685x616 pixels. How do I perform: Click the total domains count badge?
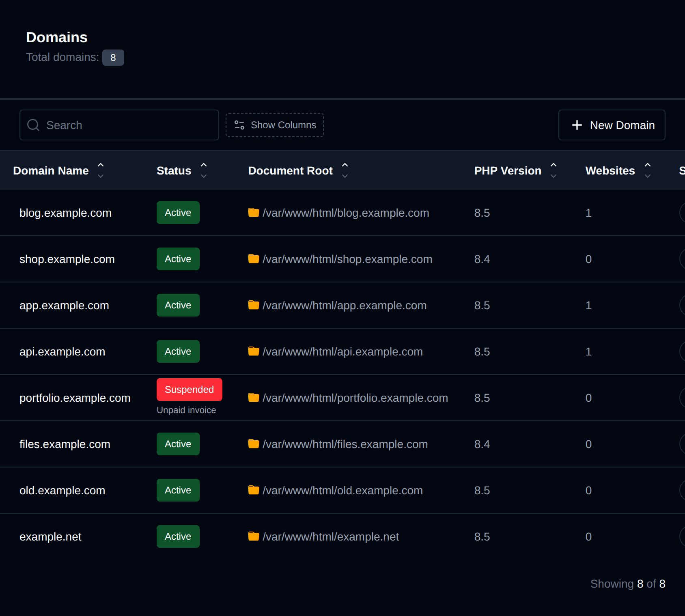coord(113,58)
